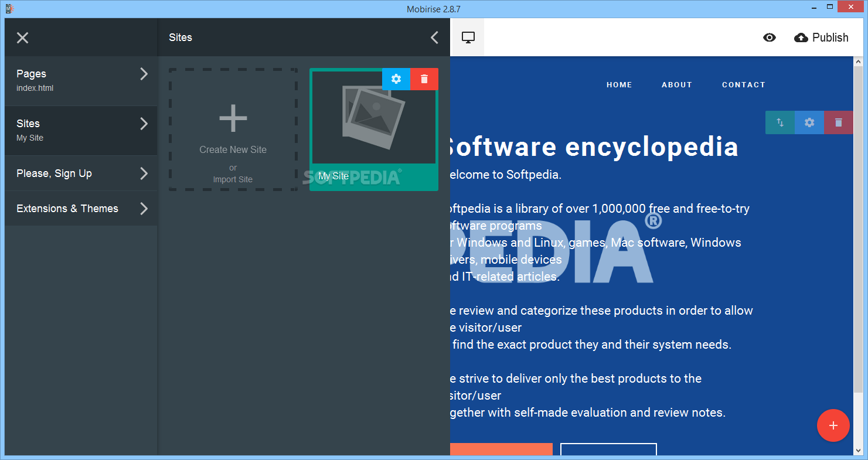The image size is (868, 460).
Task: Preview the site with eye icon
Action: point(770,38)
